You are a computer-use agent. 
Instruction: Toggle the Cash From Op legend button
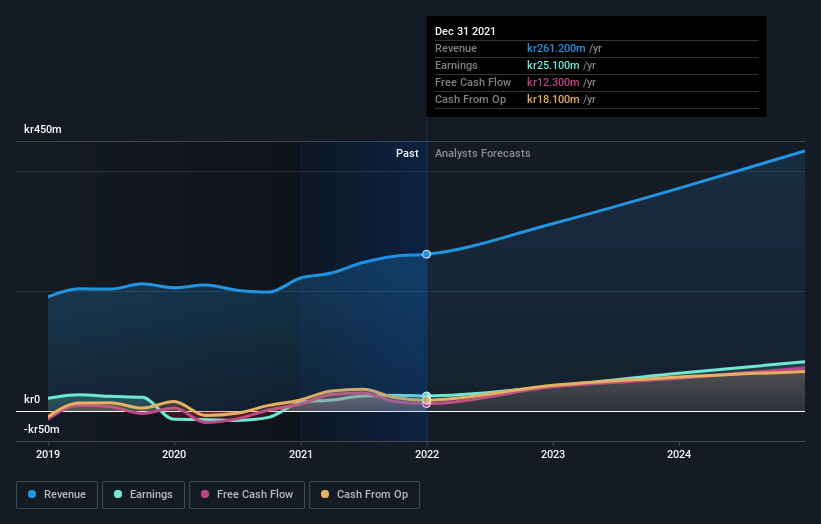(x=364, y=495)
